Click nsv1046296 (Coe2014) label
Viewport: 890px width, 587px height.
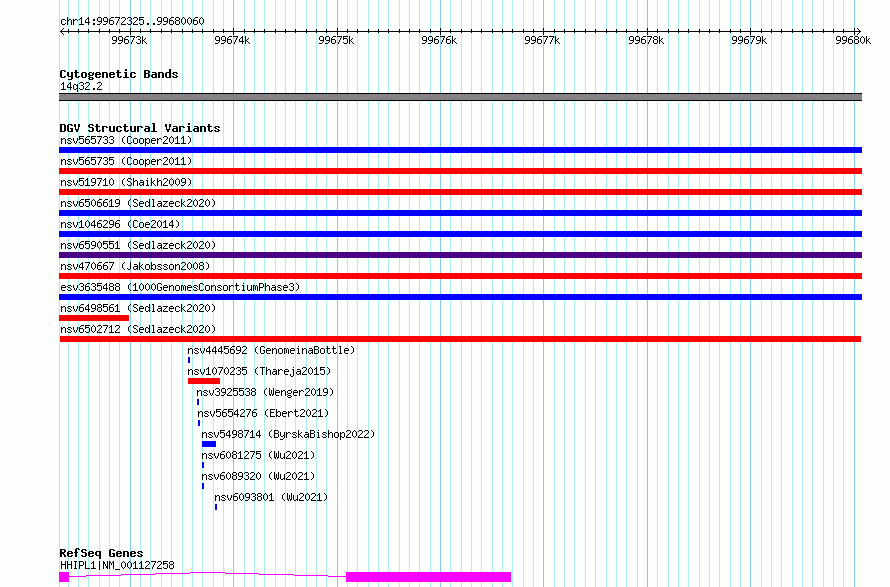(120, 224)
